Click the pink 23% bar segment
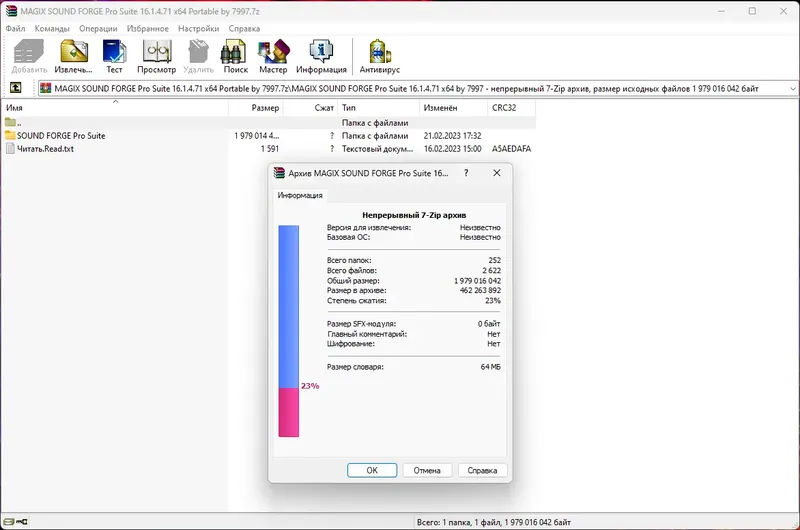 289,412
